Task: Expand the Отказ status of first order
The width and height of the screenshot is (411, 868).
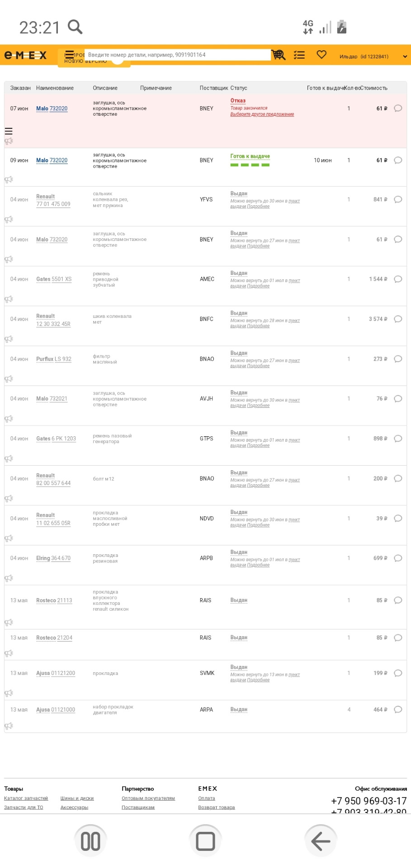Action: pyautogui.click(x=238, y=101)
